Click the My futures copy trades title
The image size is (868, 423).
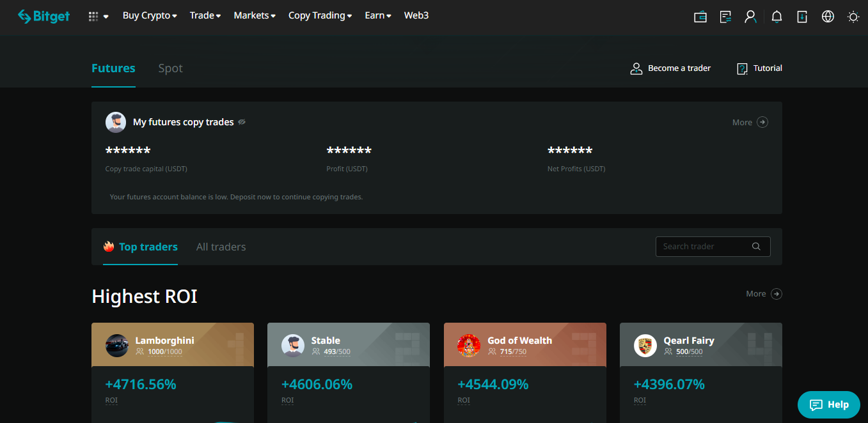pyautogui.click(x=184, y=122)
